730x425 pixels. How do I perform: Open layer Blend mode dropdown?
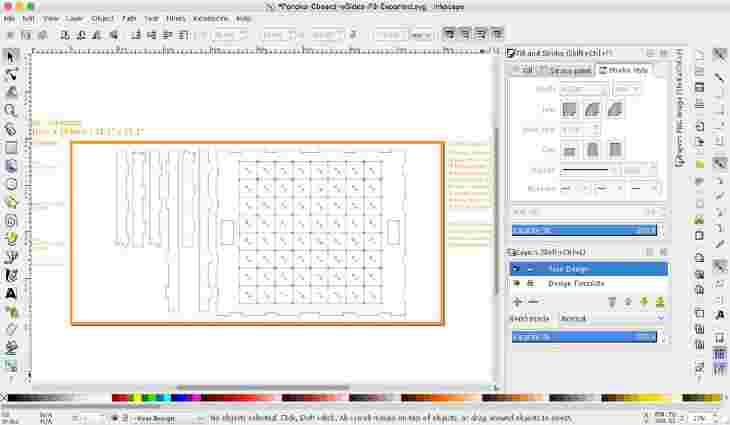[x=611, y=318]
